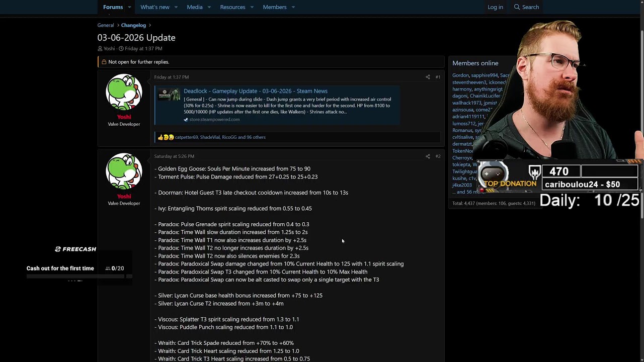
Task: Click the Saturday at 5:26 PM post timestamp
Action: pos(174,156)
